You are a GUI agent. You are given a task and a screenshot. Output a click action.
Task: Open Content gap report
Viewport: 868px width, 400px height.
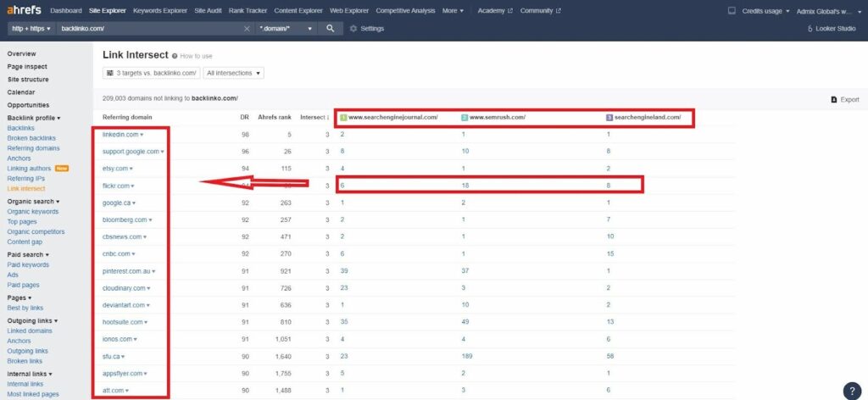[x=25, y=242]
